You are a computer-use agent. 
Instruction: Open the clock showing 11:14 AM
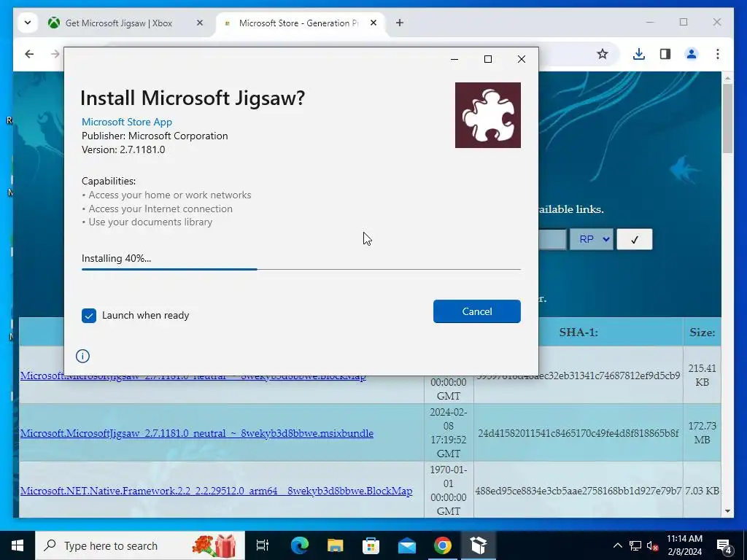coord(684,545)
